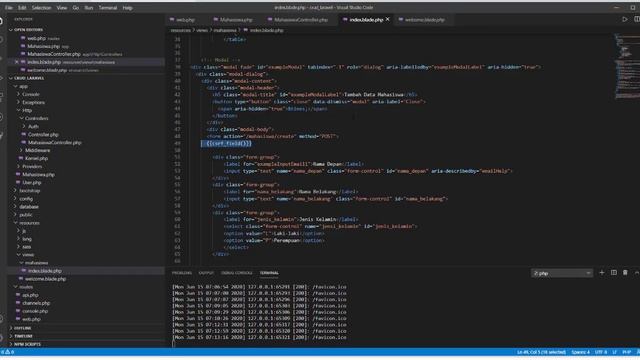This screenshot has width=640, height=360.
Task: Collapse the app folder
Action: [23, 86]
